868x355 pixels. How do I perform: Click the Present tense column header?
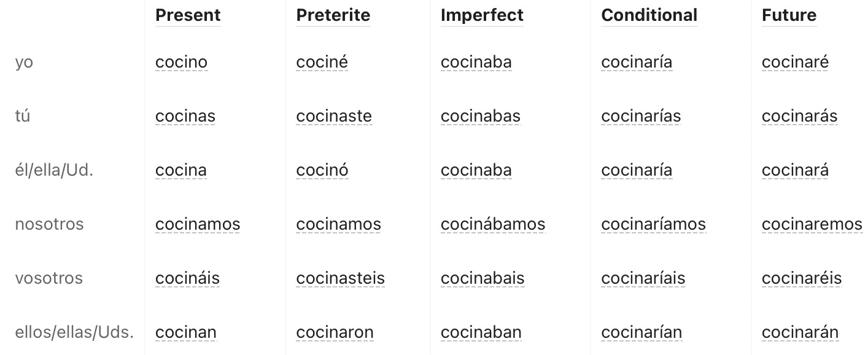coord(188,15)
